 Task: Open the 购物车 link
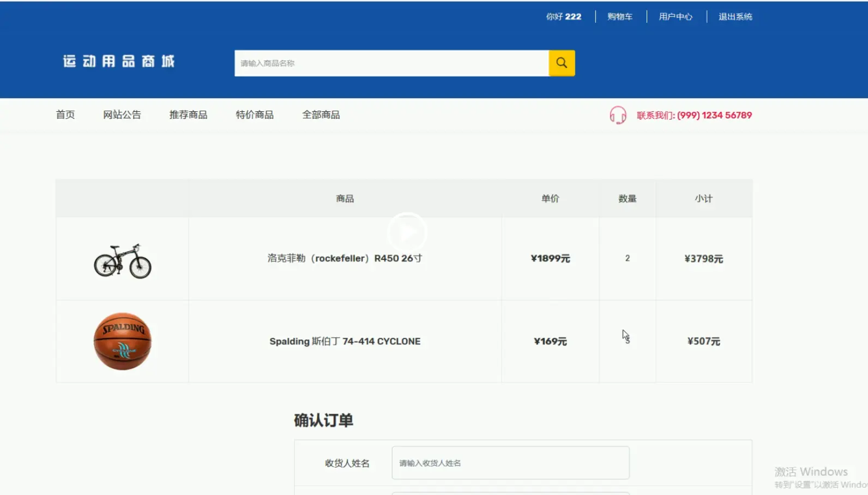tap(620, 16)
